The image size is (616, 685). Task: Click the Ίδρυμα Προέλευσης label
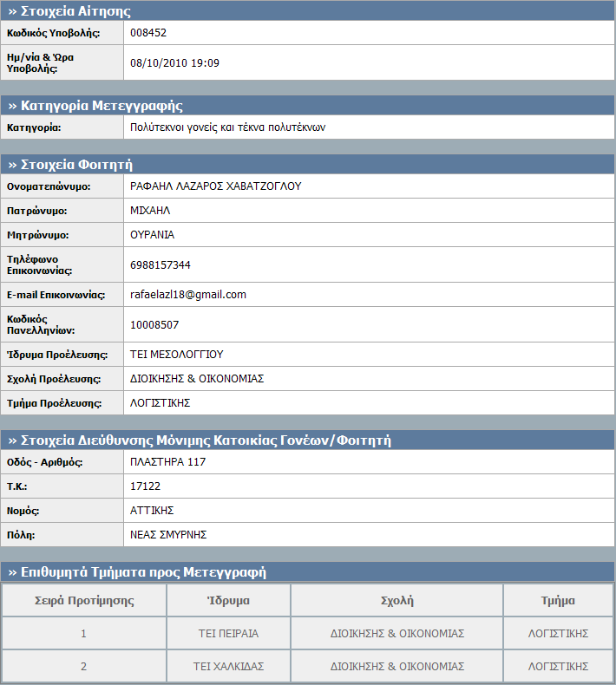(x=57, y=355)
